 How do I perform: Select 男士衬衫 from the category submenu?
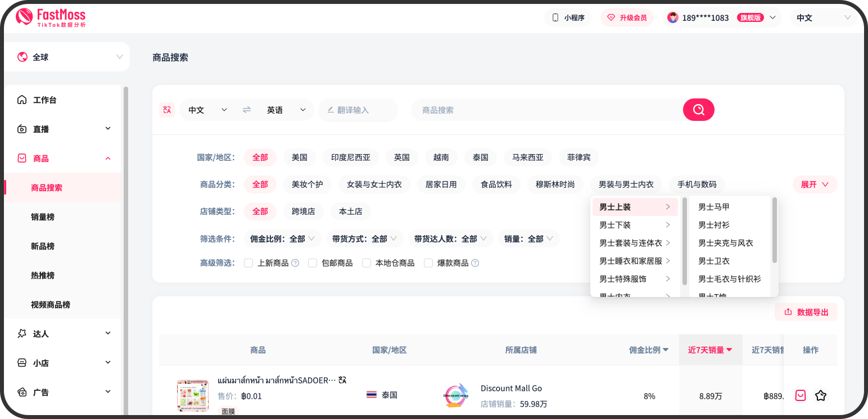(715, 224)
